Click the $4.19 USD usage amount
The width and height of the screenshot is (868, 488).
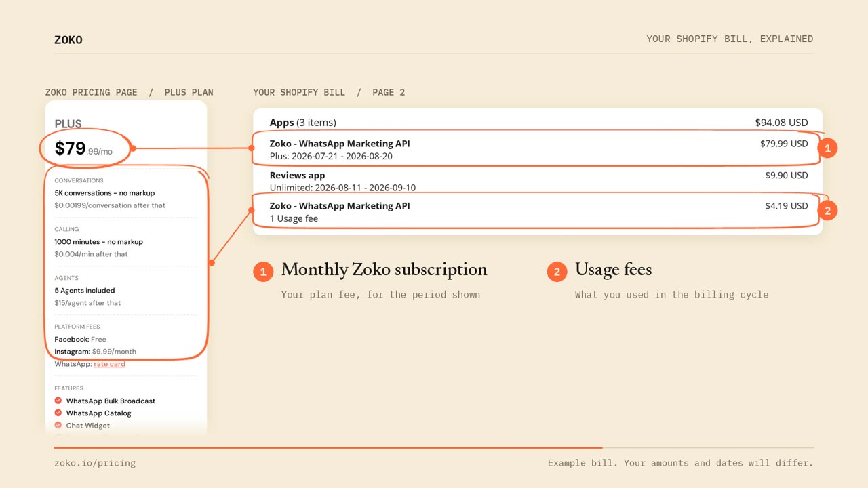787,206
